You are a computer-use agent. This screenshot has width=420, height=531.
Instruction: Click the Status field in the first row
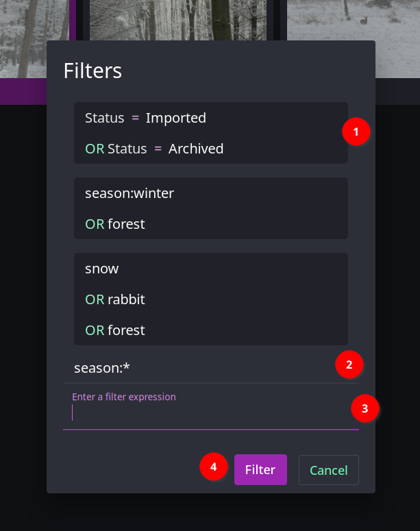click(x=105, y=118)
